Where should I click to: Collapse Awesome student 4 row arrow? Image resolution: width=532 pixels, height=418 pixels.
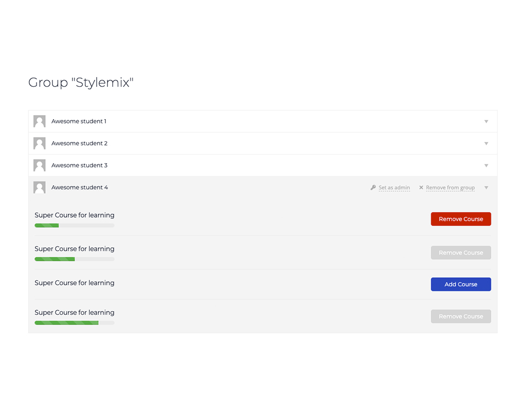tap(486, 188)
